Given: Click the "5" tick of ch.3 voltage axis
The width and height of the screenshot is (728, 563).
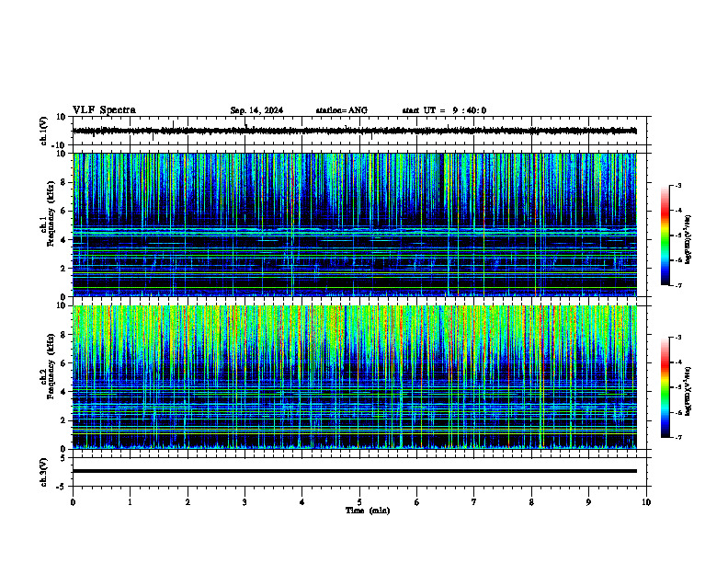Looking at the screenshot, I should 63,458.
